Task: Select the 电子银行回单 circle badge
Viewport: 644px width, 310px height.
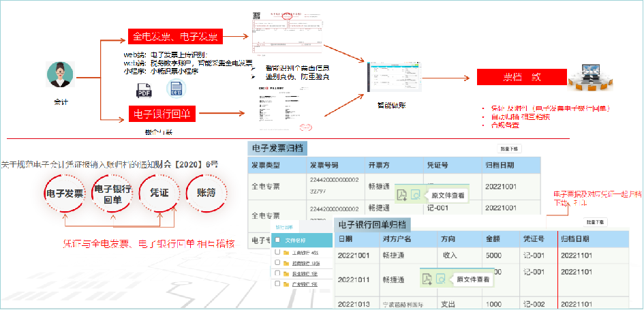Action: [x=112, y=193]
